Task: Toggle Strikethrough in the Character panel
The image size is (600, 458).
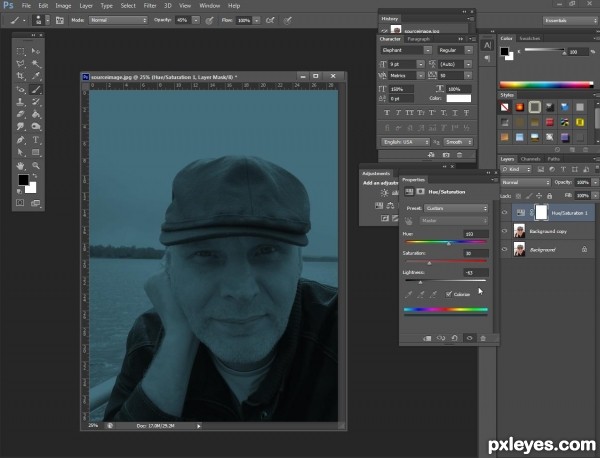Action: [x=466, y=113]
